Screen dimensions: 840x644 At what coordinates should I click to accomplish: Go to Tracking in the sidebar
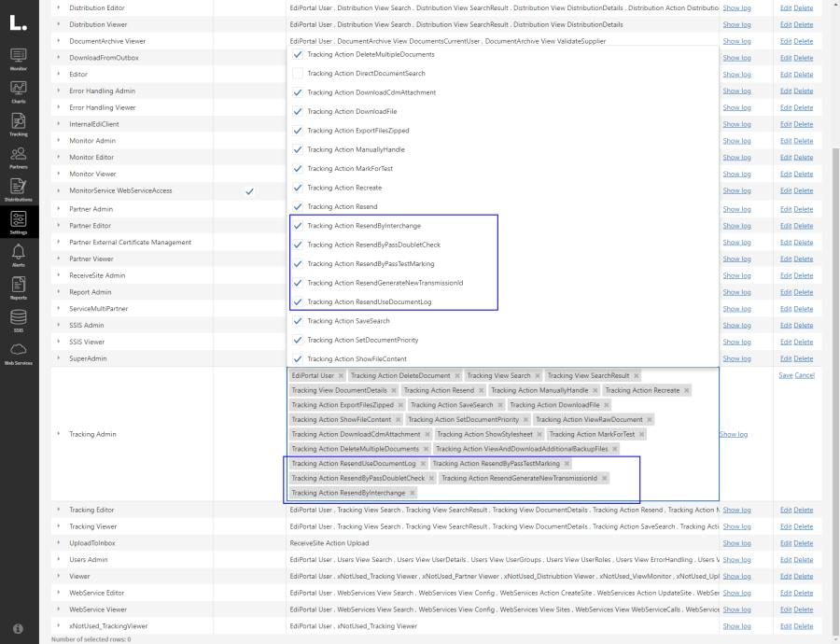(x=19, y=123)
